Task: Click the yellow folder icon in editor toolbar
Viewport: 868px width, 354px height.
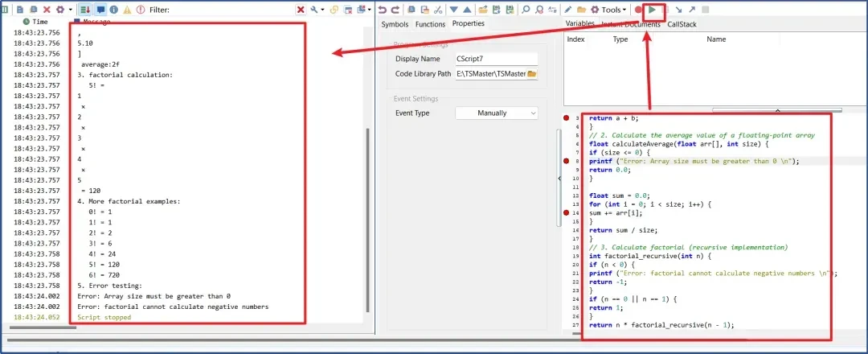Action: [581, 10]
